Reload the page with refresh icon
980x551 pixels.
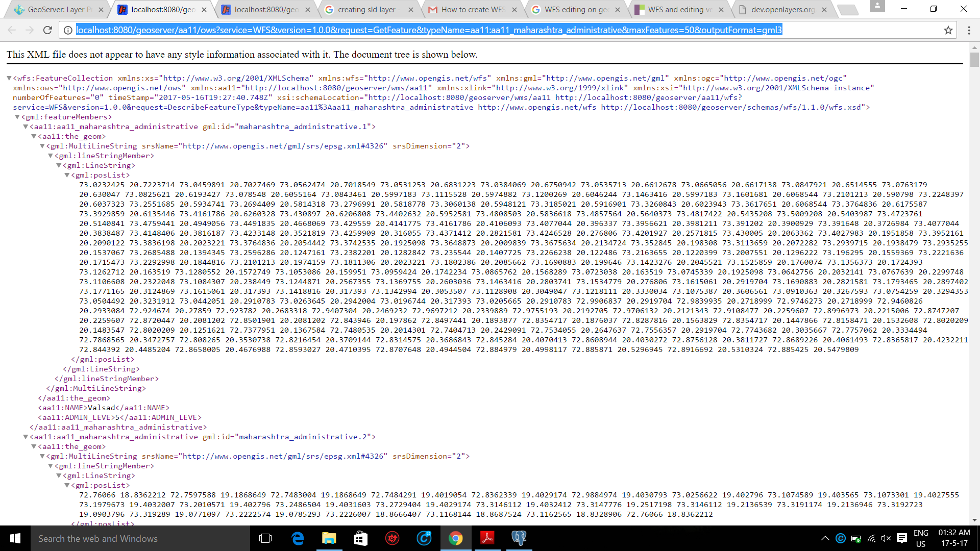coord(47,30)
